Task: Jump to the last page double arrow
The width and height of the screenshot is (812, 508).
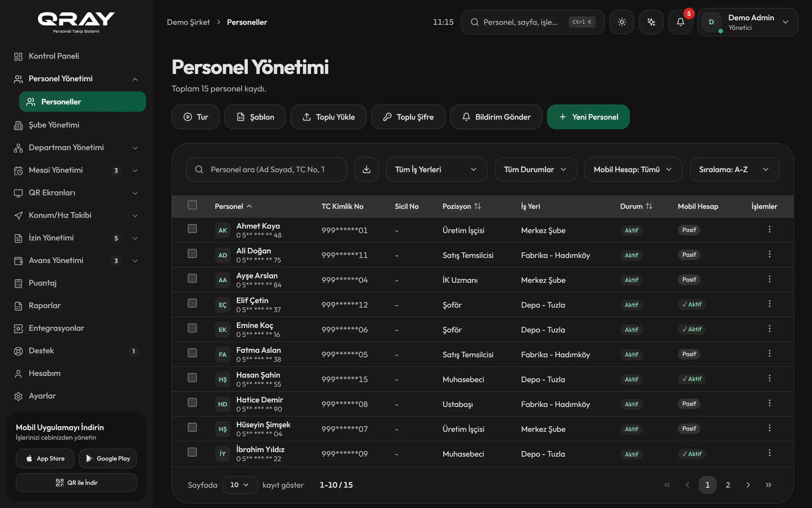Action: click(x=768, y=485)
